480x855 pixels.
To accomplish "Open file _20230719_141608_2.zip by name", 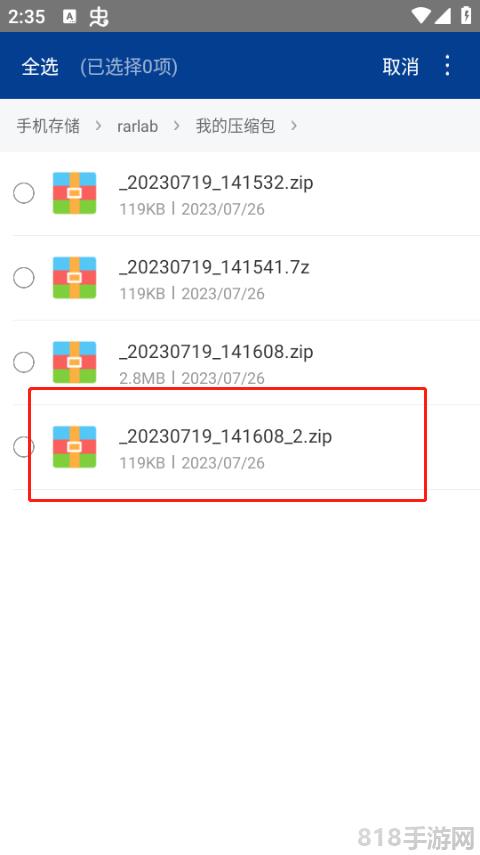I will 226,436.
